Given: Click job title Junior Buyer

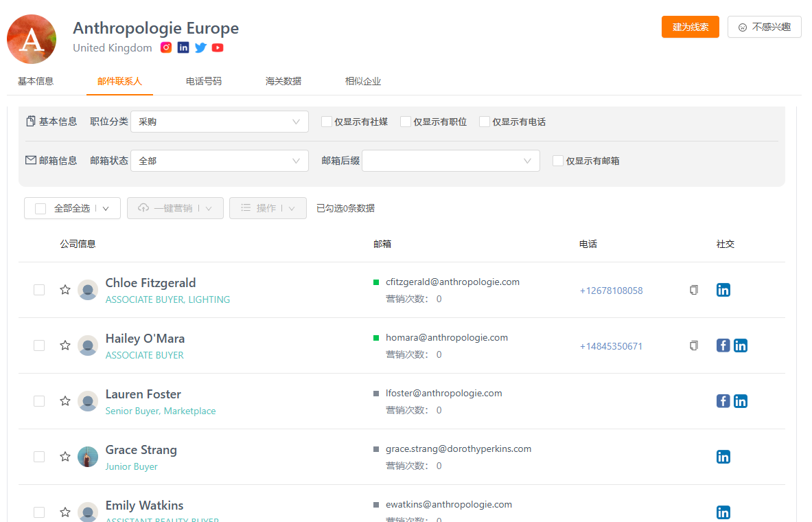Looking at the screenshot, I should [x=132, y=466].
